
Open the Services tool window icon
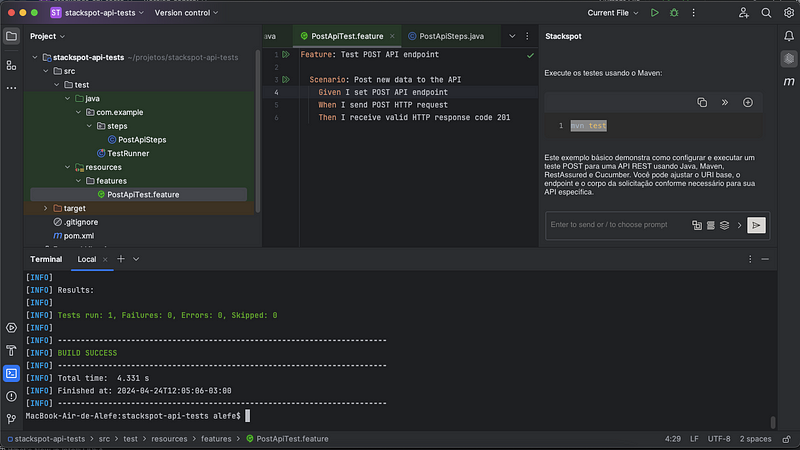(11, 328)
